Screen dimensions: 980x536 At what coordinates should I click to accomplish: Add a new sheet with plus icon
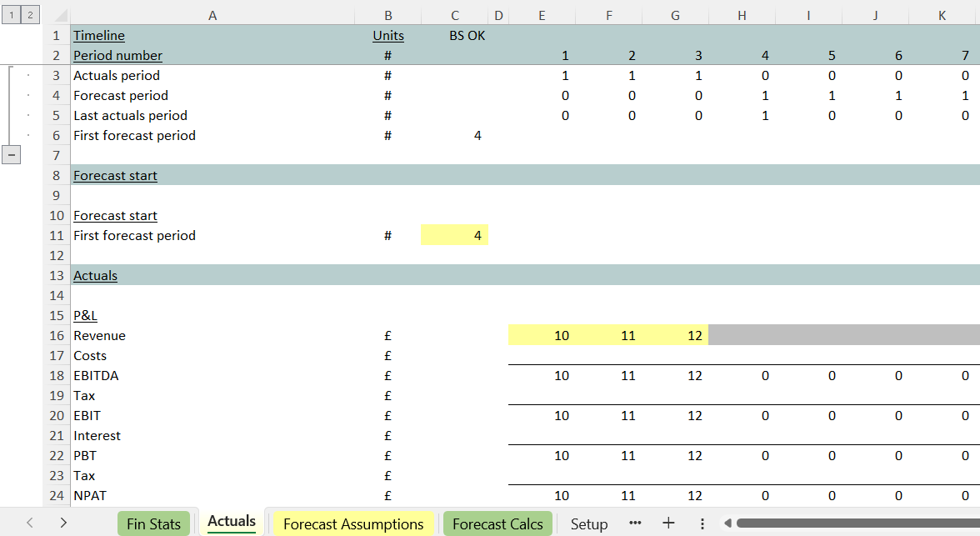(668, 523)
